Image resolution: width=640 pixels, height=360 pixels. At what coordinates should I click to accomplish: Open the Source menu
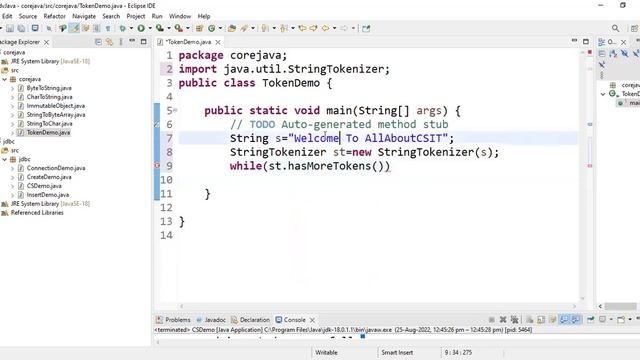coord(28,16)
